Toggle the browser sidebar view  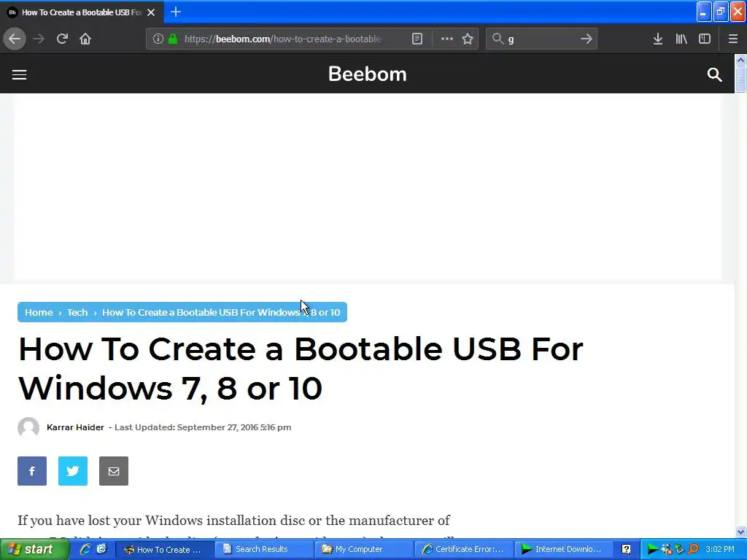(705, 39)
